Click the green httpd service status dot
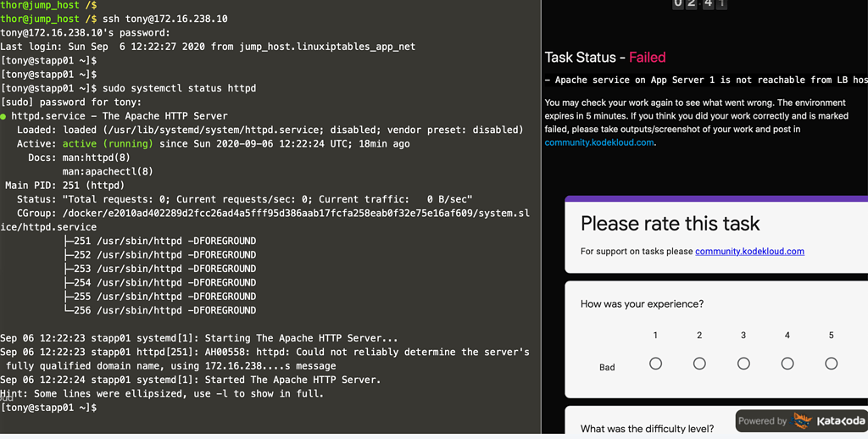The height and width of the screenshot is (439, 868). [x=4, y=116]
